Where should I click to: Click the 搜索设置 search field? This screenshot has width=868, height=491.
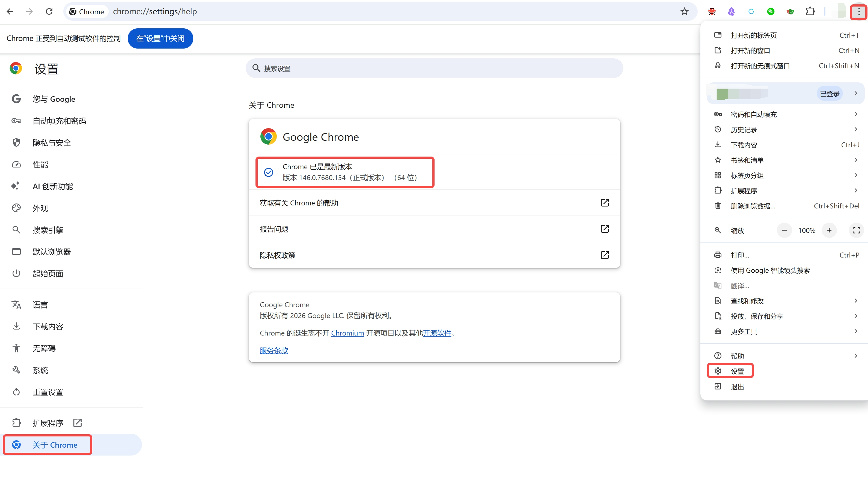click(434, 68)
